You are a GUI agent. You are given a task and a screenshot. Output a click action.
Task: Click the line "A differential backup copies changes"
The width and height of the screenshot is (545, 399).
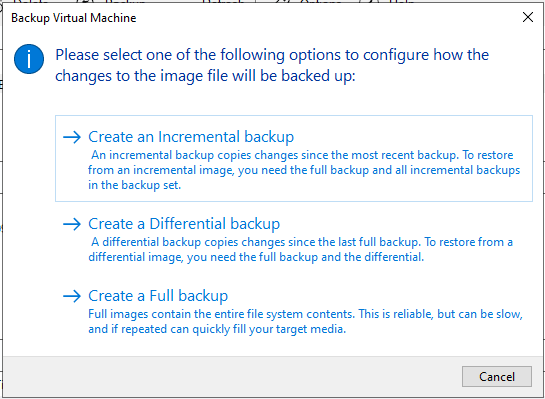[302, 242]
